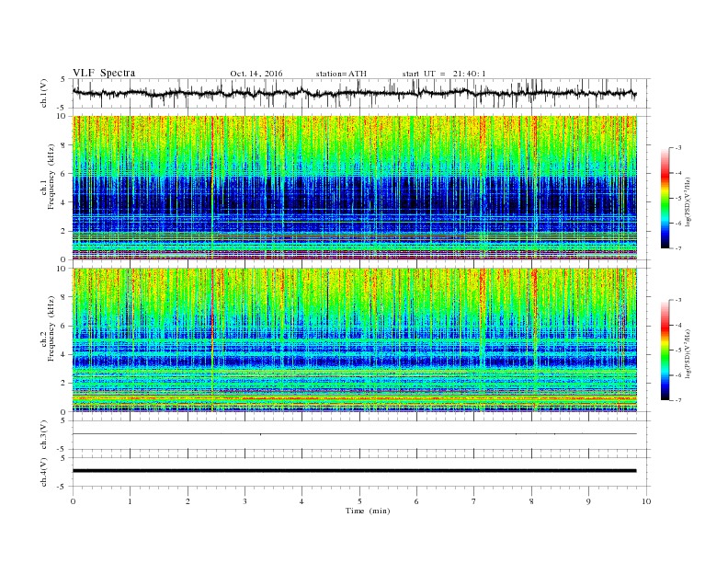Click the "5" volt tick on ch.1(V) axis
Screen dimensions: 728x563
coord(63,79)
